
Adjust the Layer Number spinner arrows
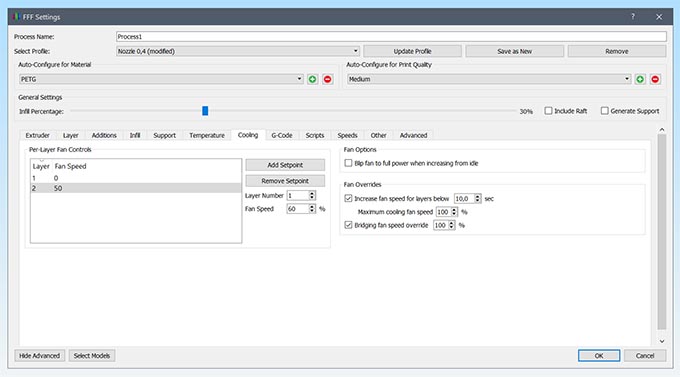coord(312,196)
